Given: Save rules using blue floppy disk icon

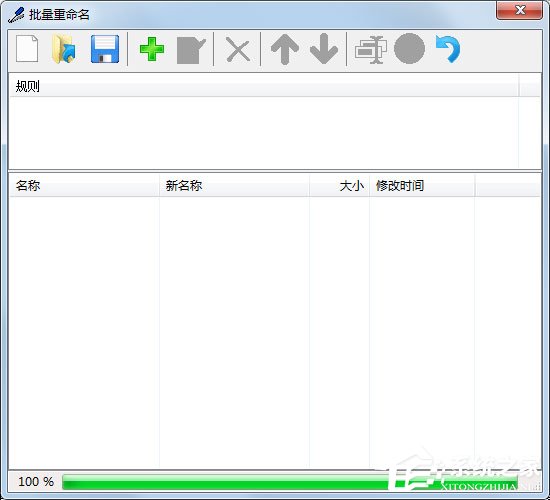Looking at the screenshot, I should [105, 49].
